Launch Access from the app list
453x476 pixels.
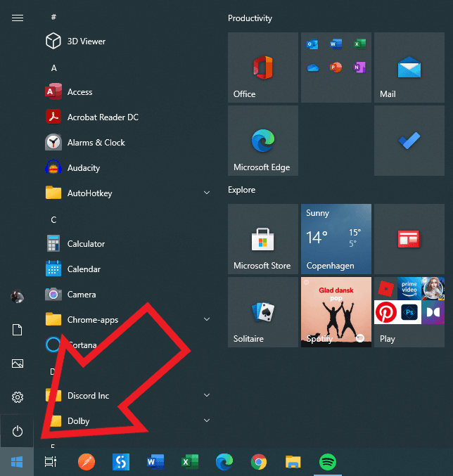[x=126, y=92]
